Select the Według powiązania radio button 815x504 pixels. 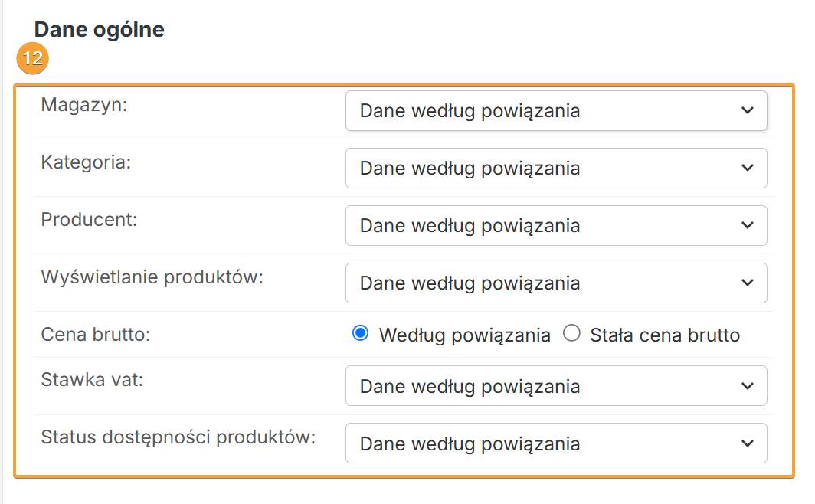360,334
